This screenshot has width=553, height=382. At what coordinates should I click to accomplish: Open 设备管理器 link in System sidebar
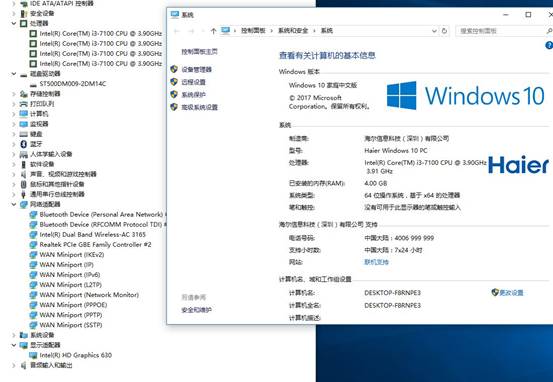pyautogui.click(x=196, y=69)
